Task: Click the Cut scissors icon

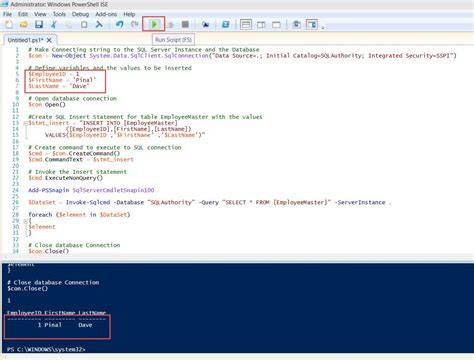Action: pos(54,24)
